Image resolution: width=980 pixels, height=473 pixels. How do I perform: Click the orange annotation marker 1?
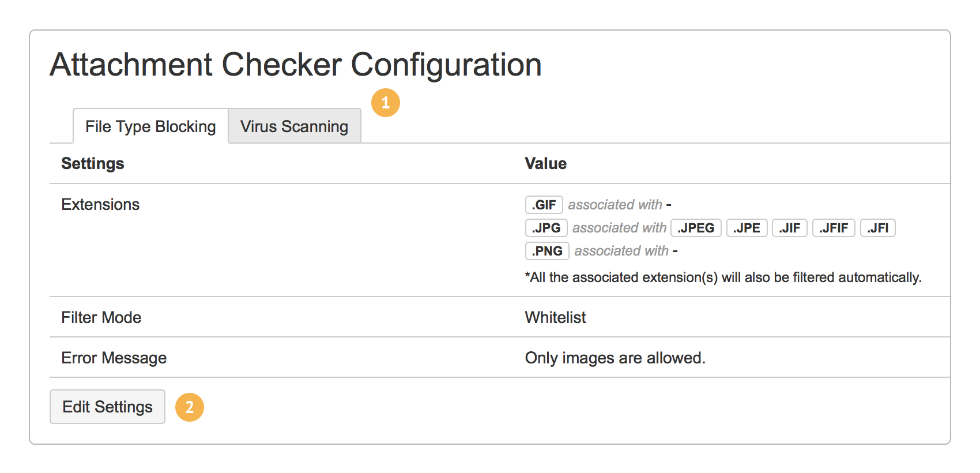[x=385, y=102]
